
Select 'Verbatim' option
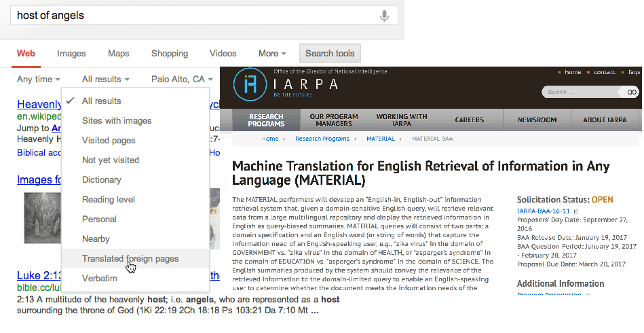click(135, 279)
